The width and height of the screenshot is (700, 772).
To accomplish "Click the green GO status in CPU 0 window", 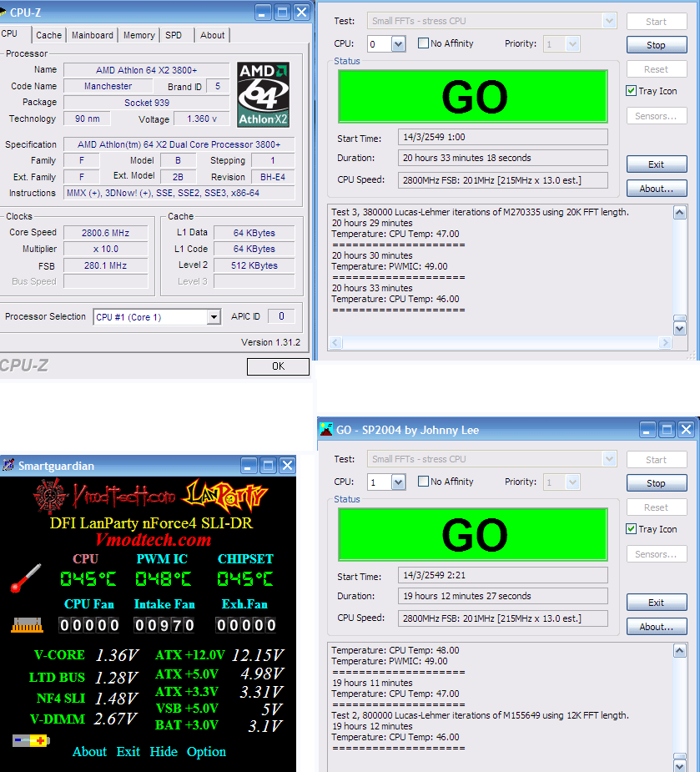I will [x=472, y=97].
